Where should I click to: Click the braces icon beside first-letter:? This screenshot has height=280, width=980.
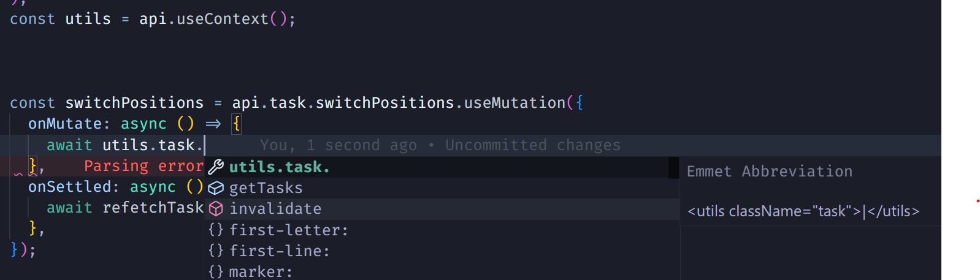(x=216, y=230)
